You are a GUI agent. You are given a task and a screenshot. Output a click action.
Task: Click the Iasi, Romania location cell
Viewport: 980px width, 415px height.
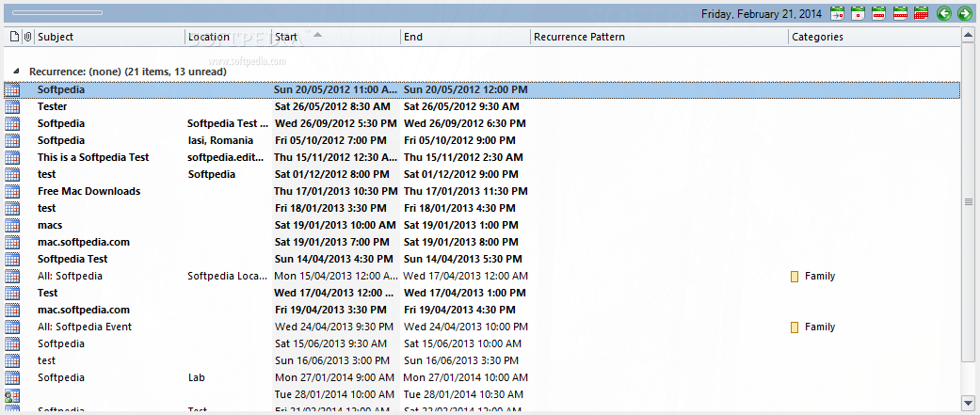(220, 140)
